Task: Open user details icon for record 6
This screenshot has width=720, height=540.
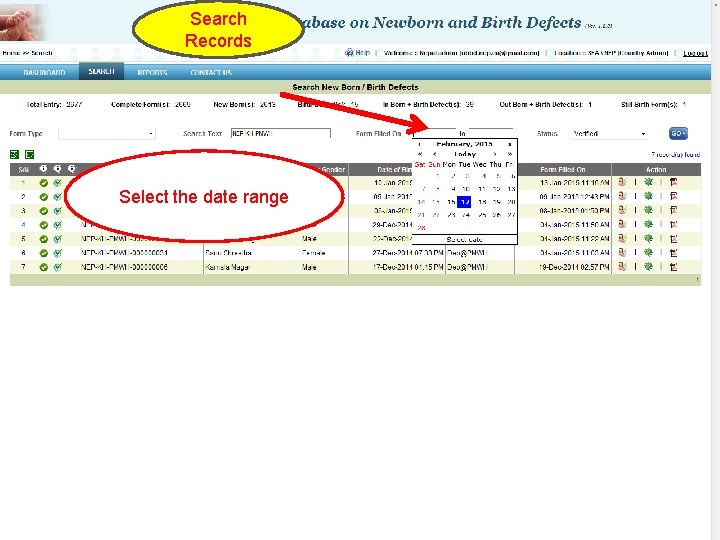Action: tap(622, 253)
